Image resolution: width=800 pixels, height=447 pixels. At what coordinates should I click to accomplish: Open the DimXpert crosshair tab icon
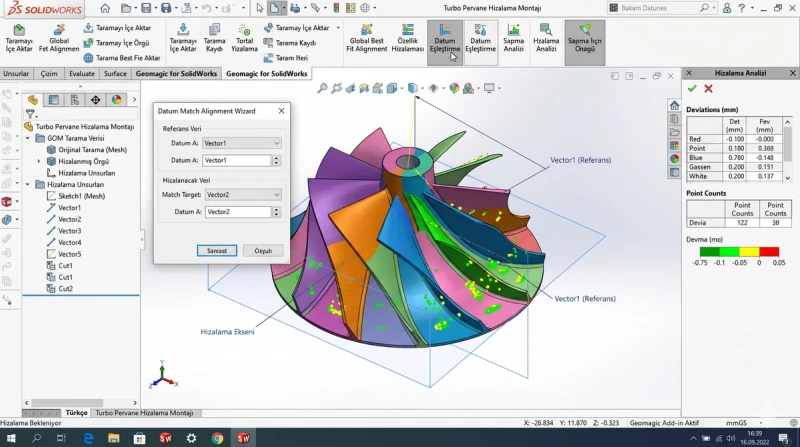point(95,100)
